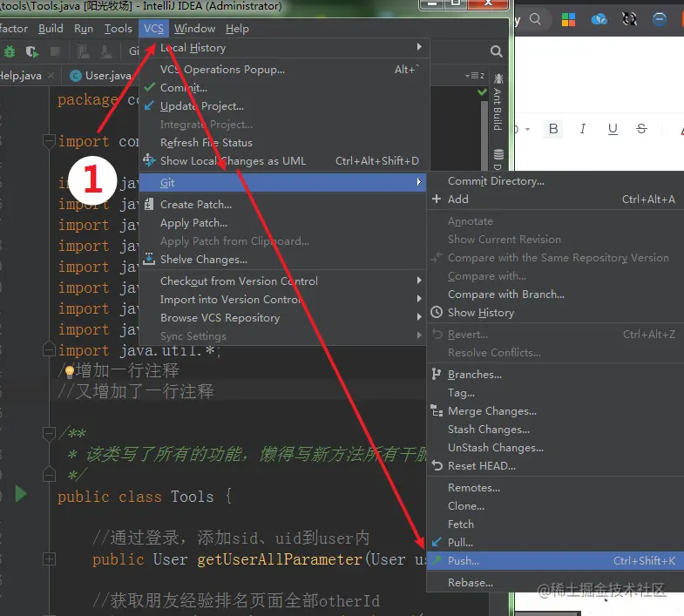Click the yellow intention lightbulb

(70, 371)
